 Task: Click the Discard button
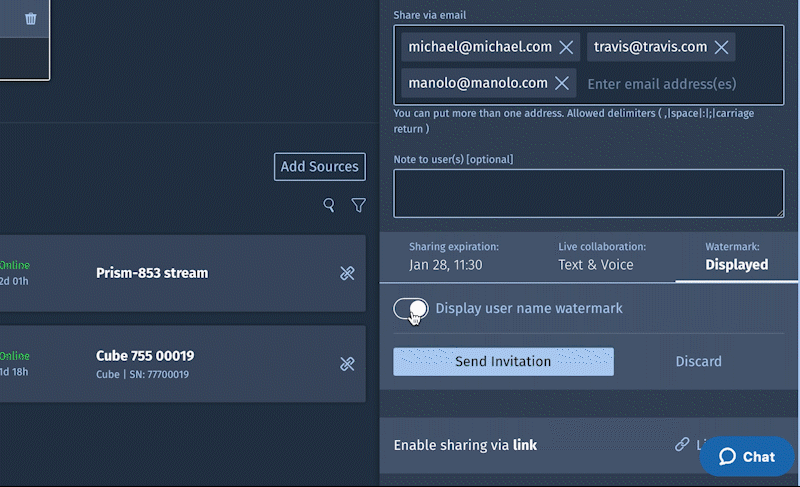[698, 361]
